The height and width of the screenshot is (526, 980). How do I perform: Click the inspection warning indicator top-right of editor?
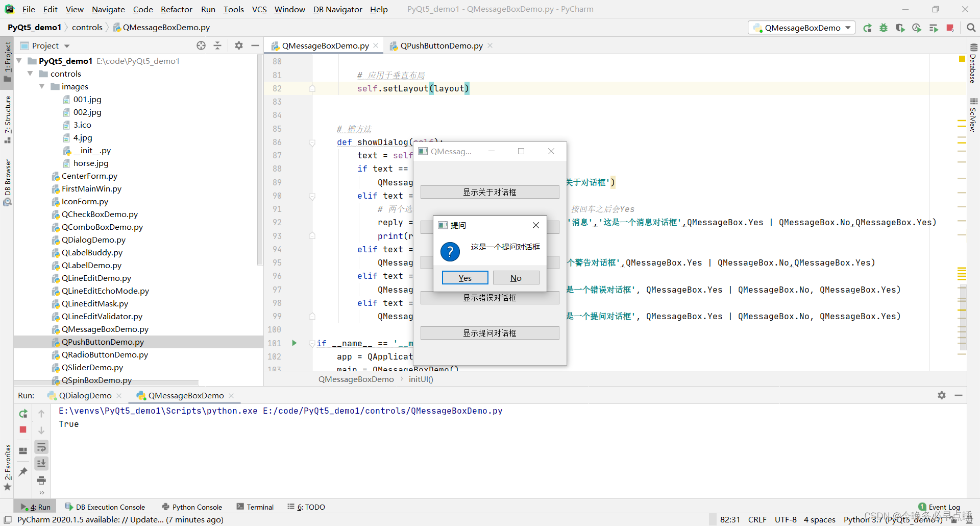pyautogui.click(x=962, y=59)
